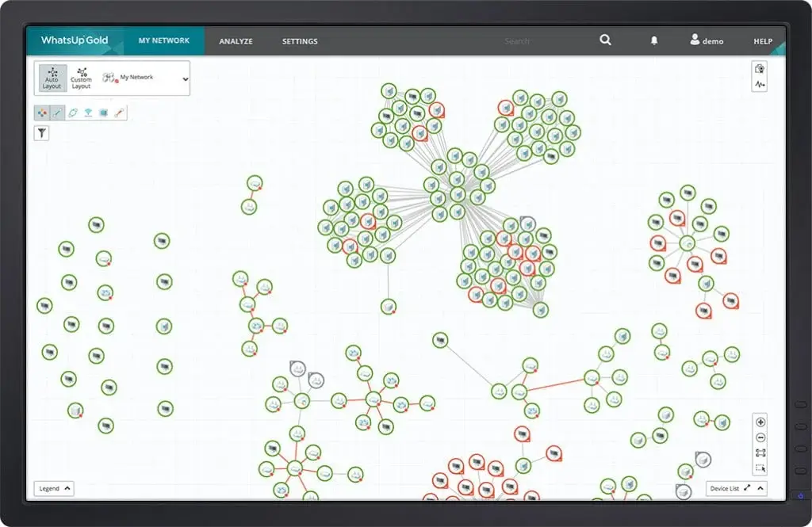Click the zoom in icon on the map
The height and width of the screenshot is (527, 812).
[x=760, y=422]
